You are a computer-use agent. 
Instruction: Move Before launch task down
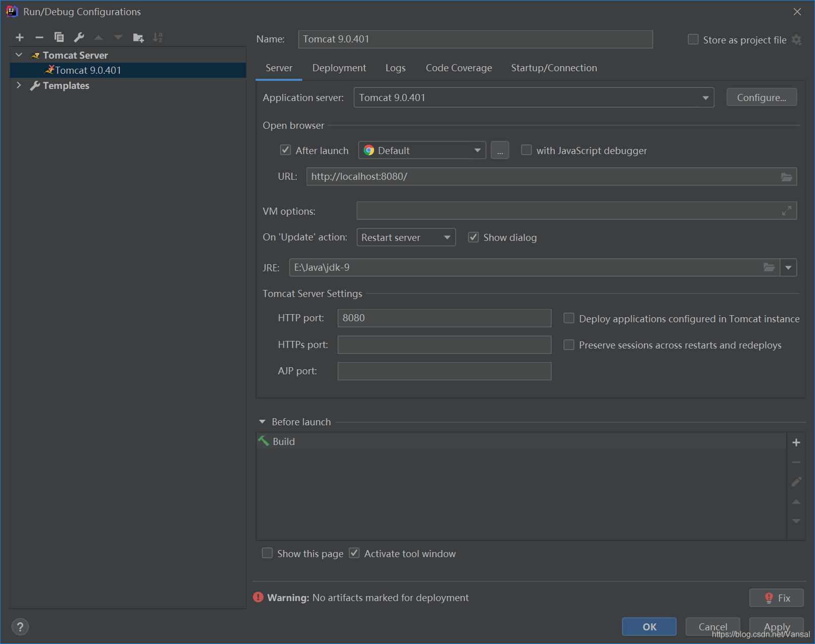point(796,521)
